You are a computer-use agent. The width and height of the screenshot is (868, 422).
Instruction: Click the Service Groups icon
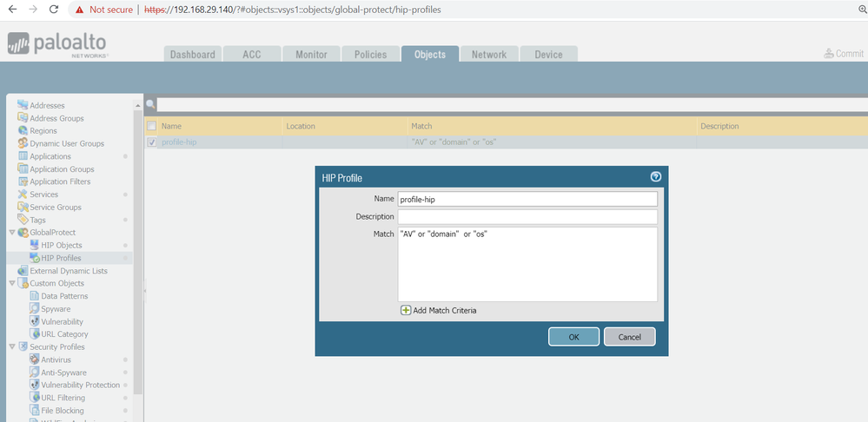click(23, 207)
